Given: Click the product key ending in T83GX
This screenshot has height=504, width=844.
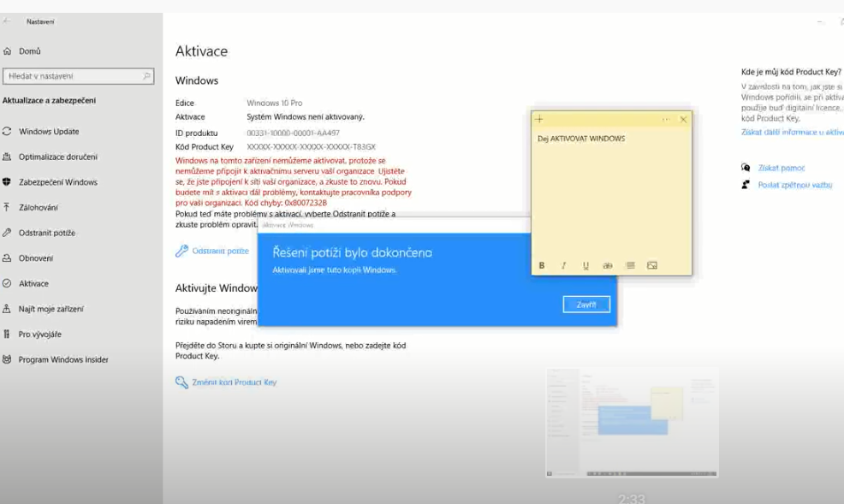Looking at the screenshot, I should [311, 147].
